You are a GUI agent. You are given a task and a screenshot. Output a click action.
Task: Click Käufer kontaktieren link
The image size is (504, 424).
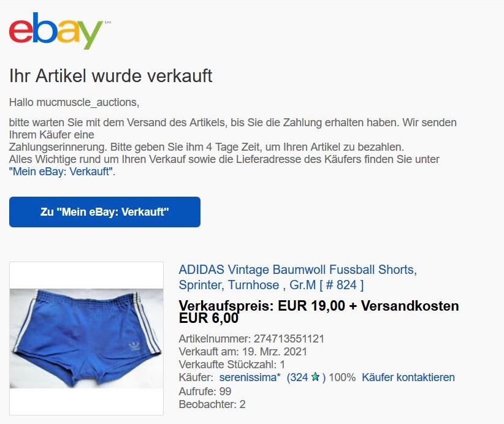click(408, 377)
